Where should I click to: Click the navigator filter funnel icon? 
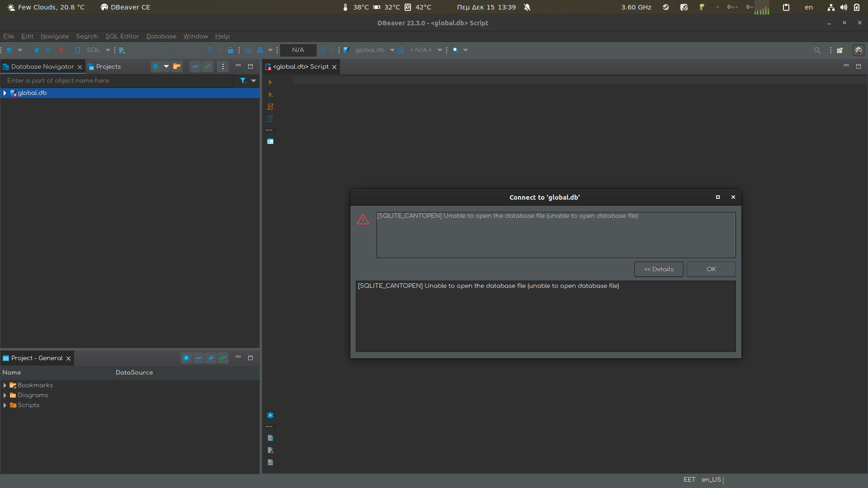(243, 80)
